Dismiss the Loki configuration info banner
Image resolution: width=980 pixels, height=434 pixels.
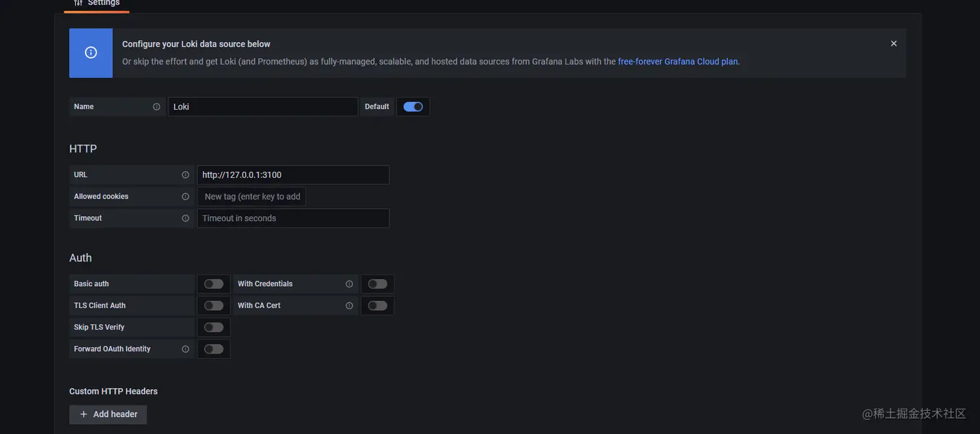pos(894,43)
